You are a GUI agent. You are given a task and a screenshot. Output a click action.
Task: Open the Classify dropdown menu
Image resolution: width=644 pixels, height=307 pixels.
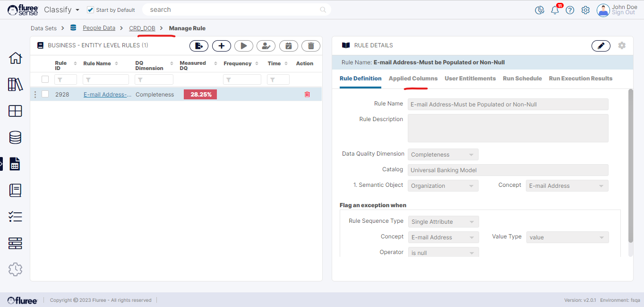click(x=61, y=9)
